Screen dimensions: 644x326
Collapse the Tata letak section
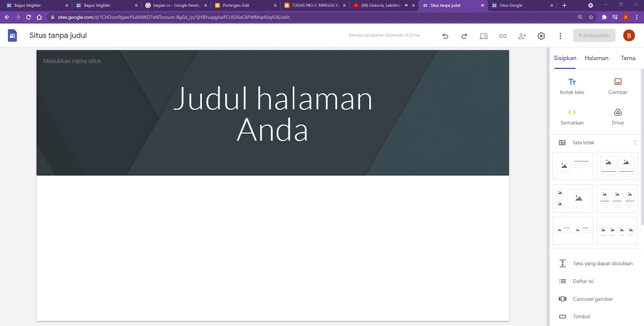click(x=635, y=142)
